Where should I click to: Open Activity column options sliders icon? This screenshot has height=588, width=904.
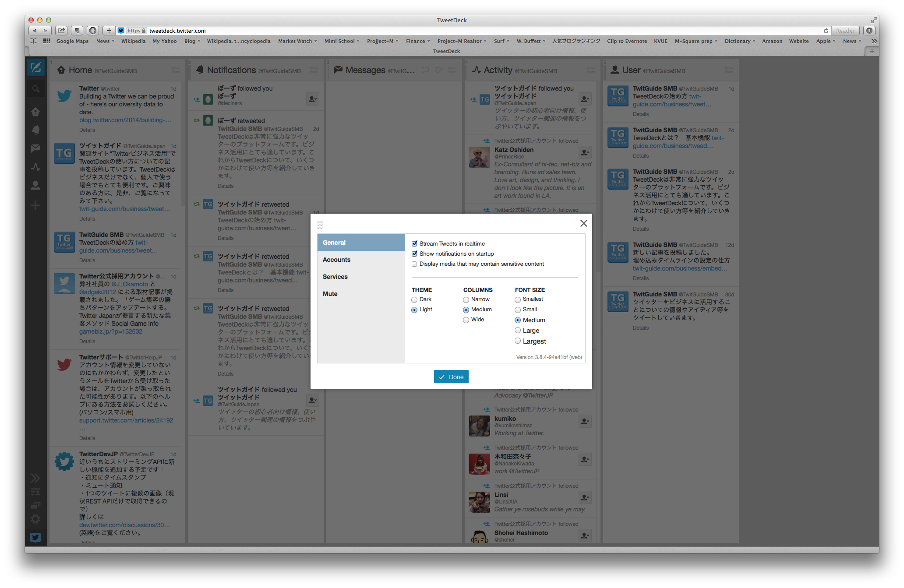tap(590, 70)
